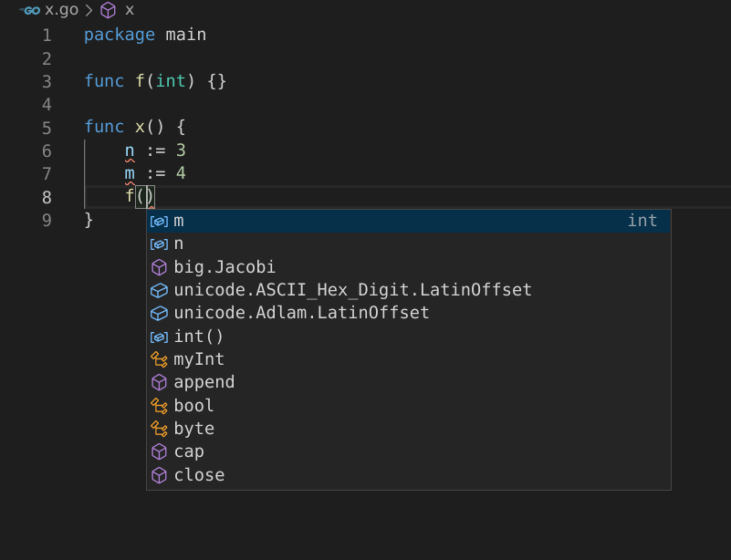Select the close builtin suggestion
The image size is (731, 560).
(x=199, y=475)
